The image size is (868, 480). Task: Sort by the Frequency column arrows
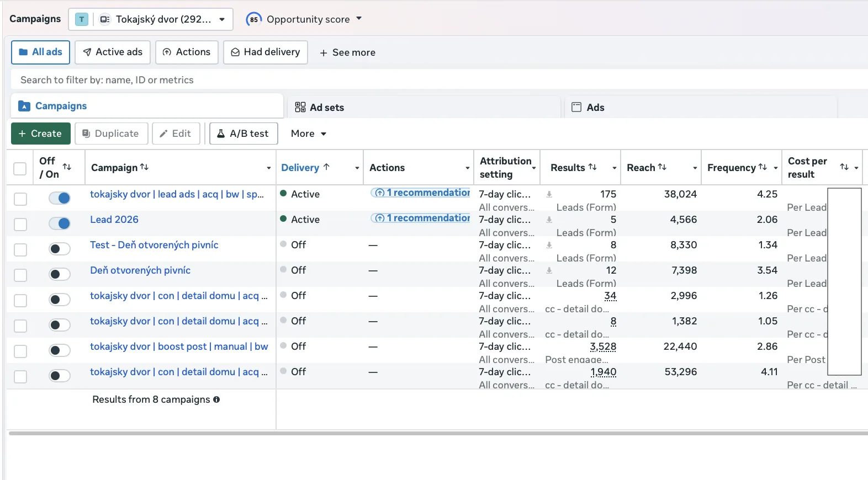tap(763, 167)
